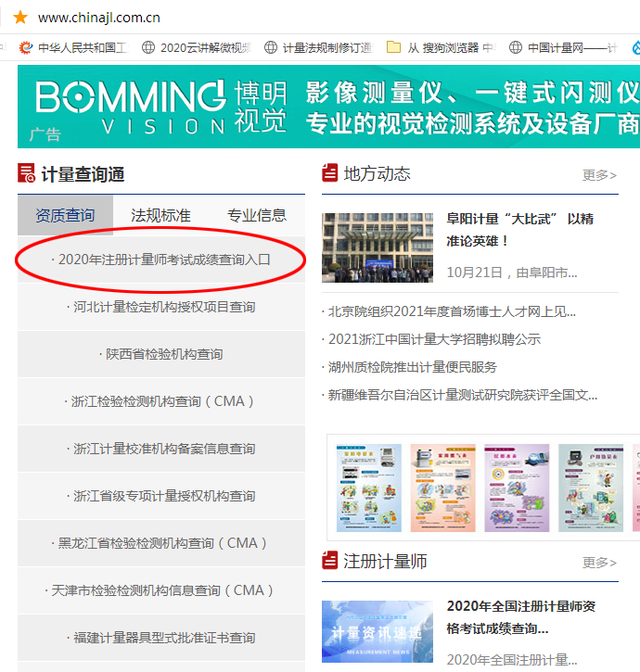Viewport: 640px width, 672px height.
Task: Expand 更多 next to 注册计量师
Action: tap(599, 562)
